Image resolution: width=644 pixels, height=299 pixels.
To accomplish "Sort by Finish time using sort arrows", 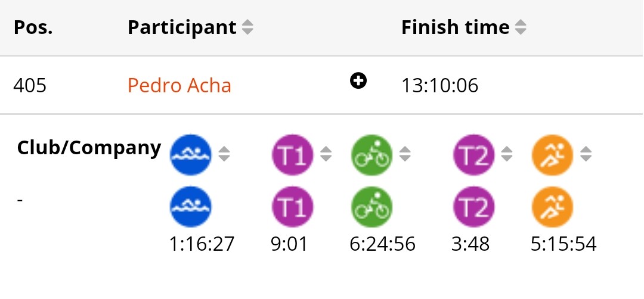I will pyautogui.click(x=521, y=27).
